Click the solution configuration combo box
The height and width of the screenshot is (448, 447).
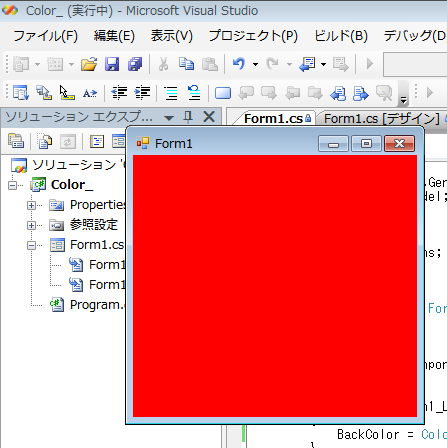[x=415, y=64]
